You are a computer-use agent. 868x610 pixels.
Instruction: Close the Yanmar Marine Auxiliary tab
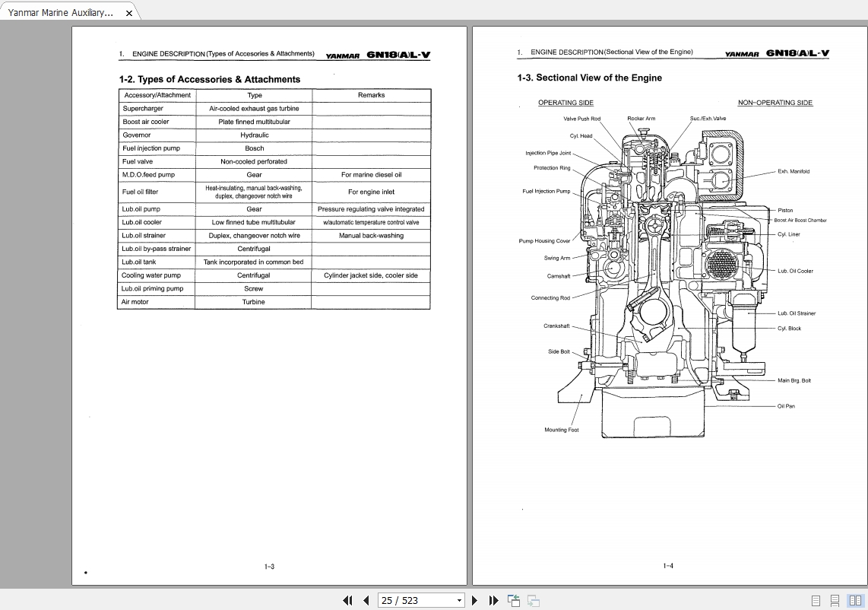128,13
